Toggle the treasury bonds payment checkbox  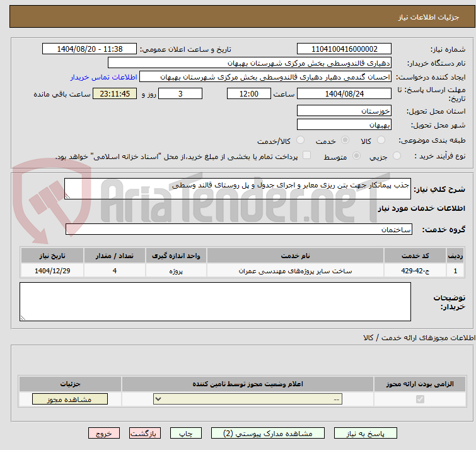point(307,156)
